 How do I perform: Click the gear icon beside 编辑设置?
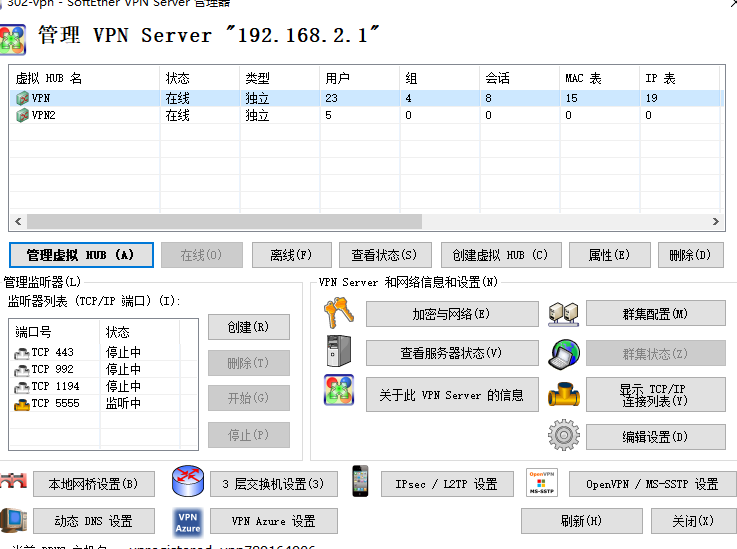pyautogui.click(x=564, y=435)
